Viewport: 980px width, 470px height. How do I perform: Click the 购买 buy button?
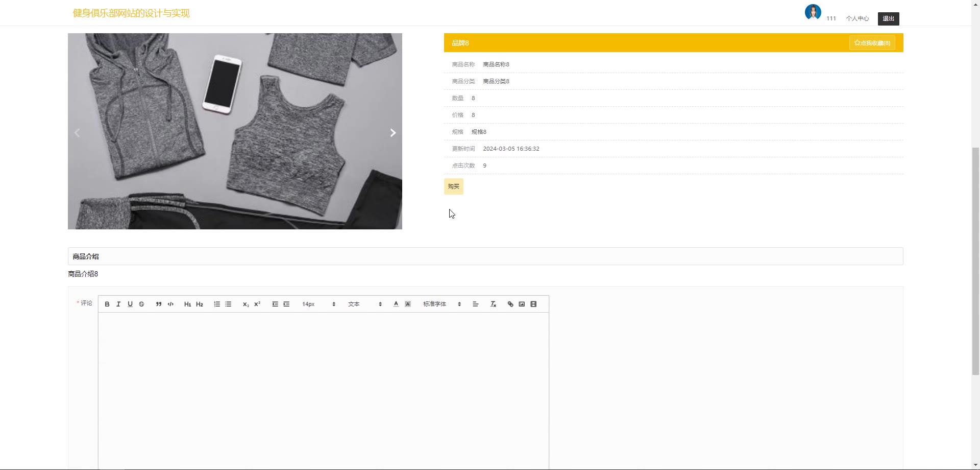point(454,186)
